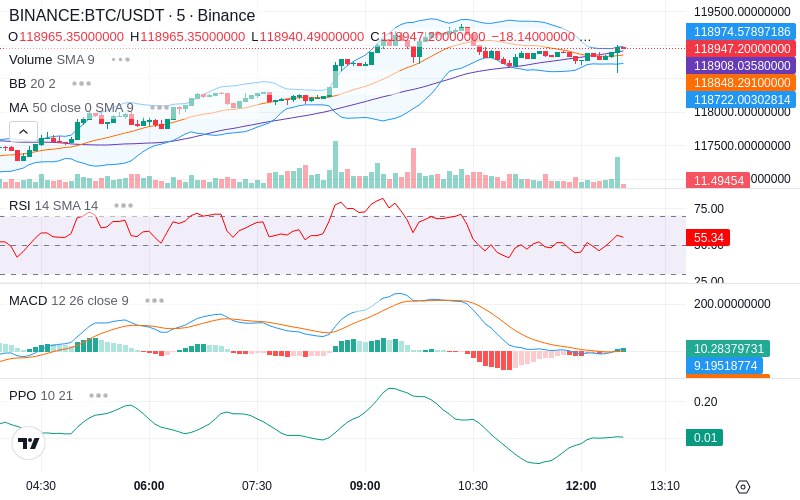Click the 11.49454 volume value label
Viewport: 800px width, 500px height.
[x=718, y=180]
